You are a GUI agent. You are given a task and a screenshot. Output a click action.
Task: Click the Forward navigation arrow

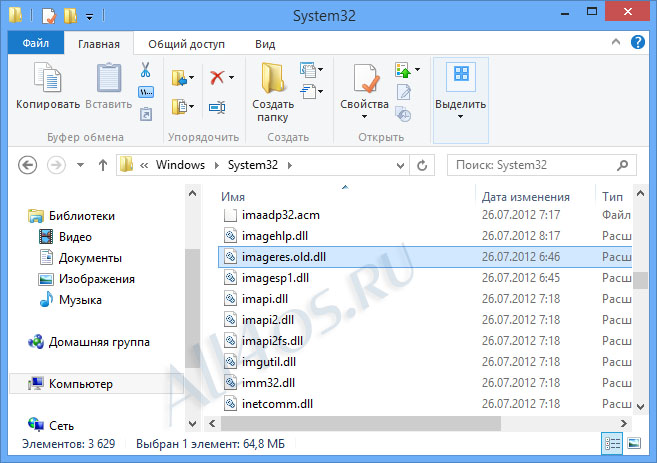click(56, 165)
